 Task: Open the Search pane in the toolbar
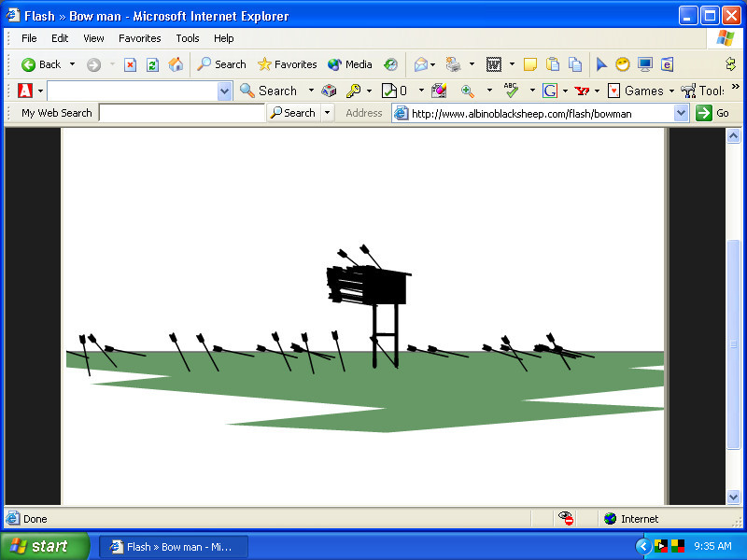click(221, 64)
